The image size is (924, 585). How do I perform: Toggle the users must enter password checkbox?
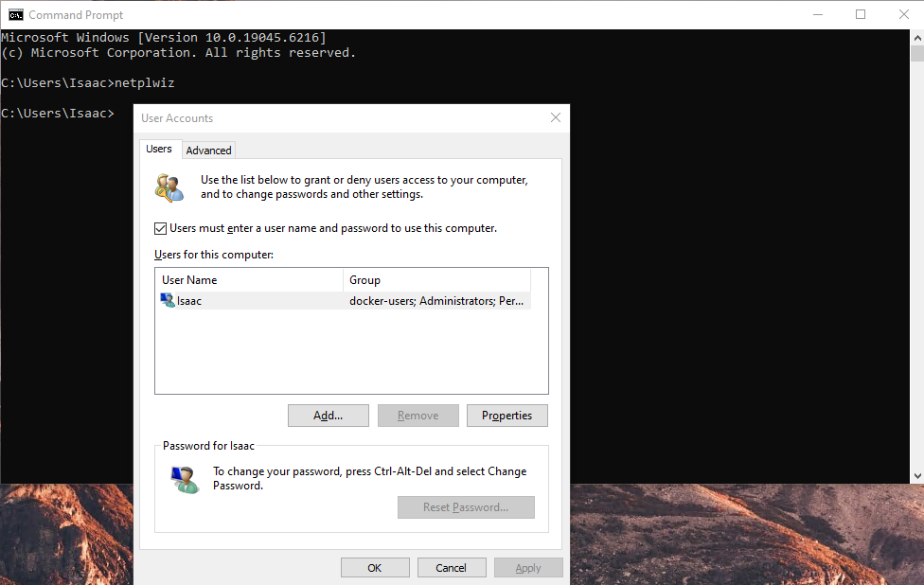pos(160,228)
